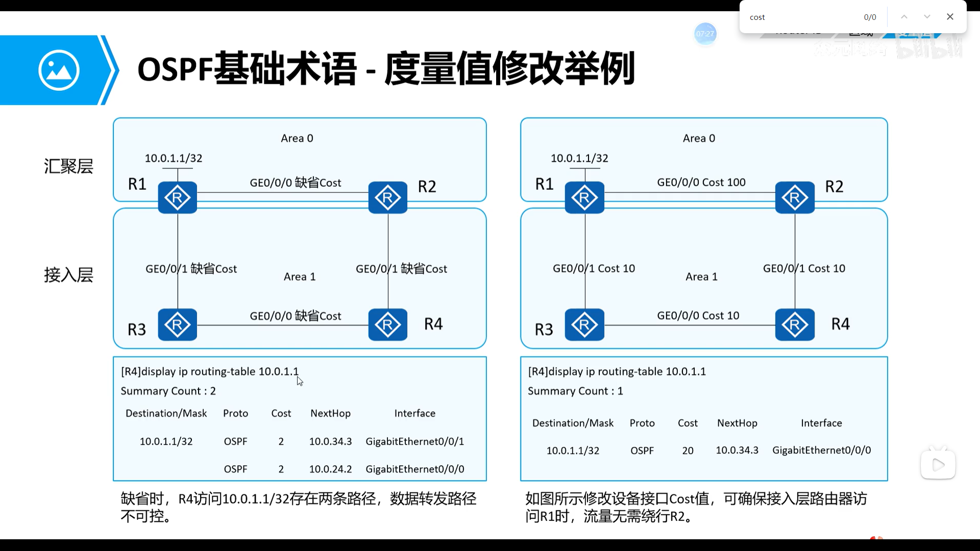This screenshot has height=551, width=980.
Task: Click the slide title 'OSPF基础术语 - 度量值修改举例'
Action: pos(386,69)
